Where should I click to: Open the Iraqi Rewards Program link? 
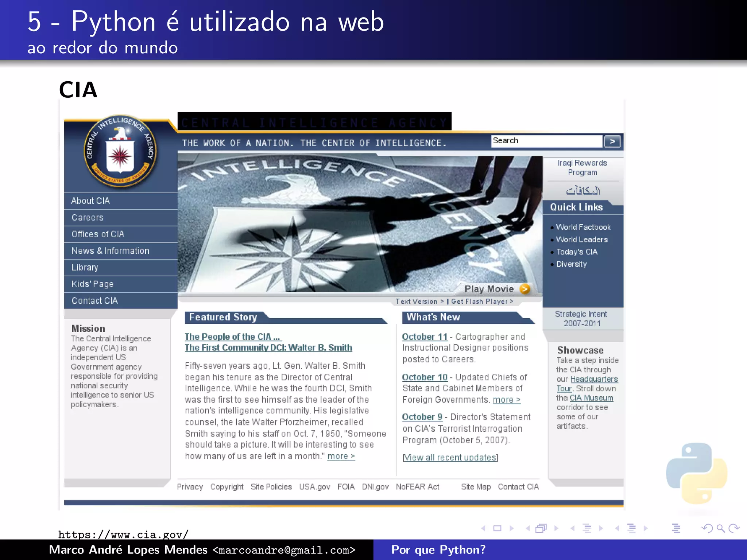pos(582,168)
